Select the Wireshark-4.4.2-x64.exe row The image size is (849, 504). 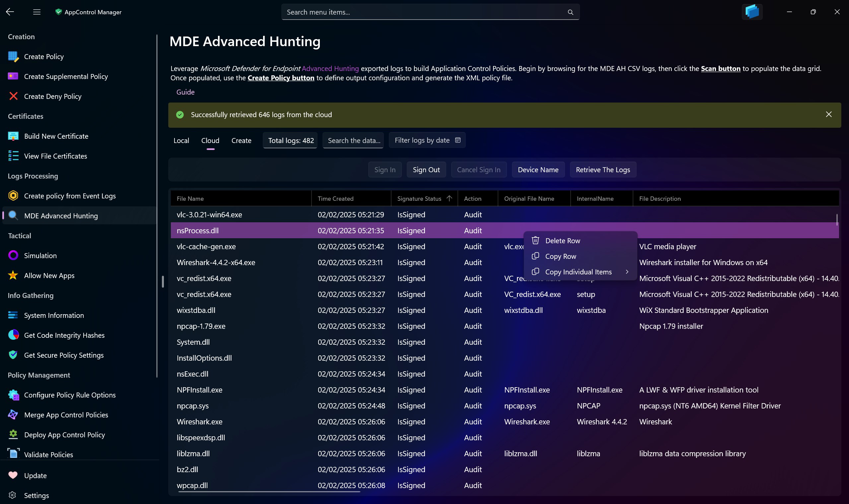[x=505, y=262]
